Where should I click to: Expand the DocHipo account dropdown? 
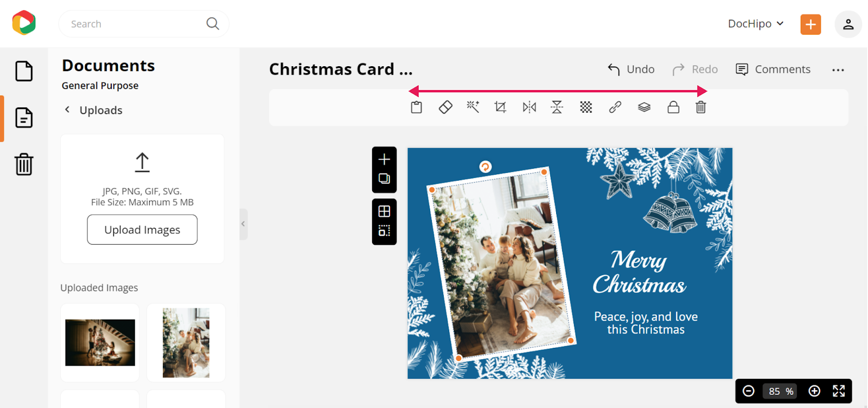click(756, 24)
